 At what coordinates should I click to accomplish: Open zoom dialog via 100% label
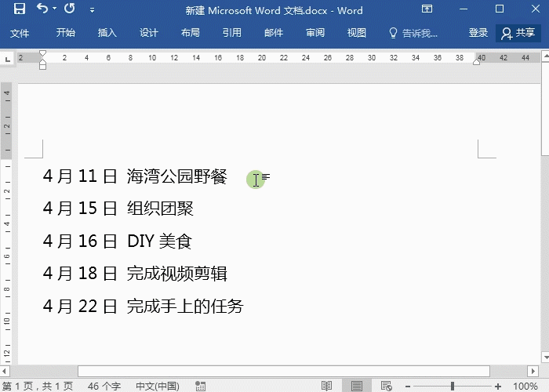525,386
